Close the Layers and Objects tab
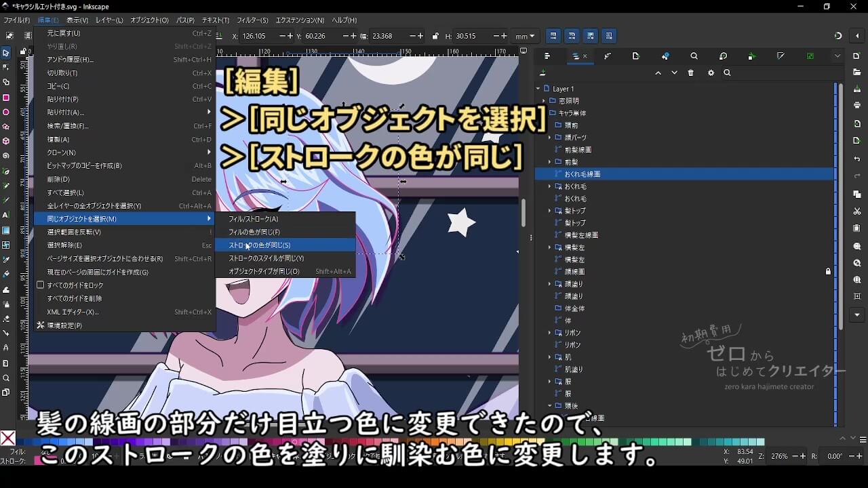The image size is (868, 488). [x=585, y=56]
